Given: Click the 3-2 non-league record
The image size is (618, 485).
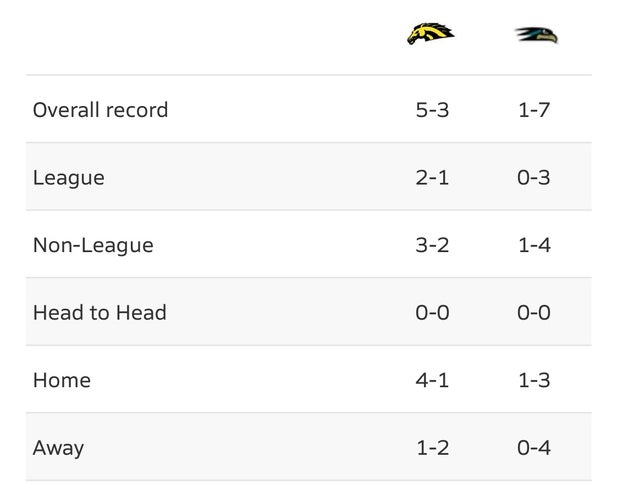Looking at the screenshot, I should tap(432, 245).
